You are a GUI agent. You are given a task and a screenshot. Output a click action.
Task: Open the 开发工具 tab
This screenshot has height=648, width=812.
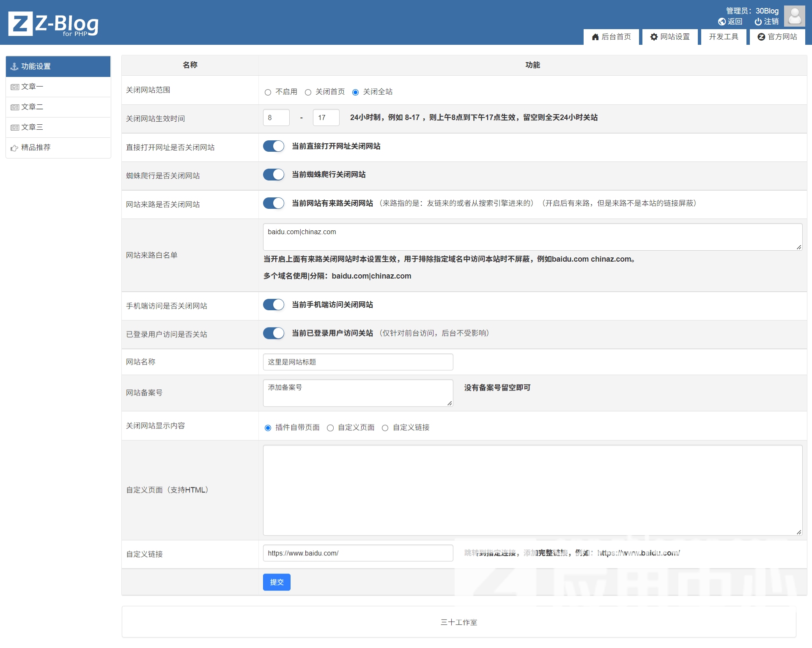723,37
